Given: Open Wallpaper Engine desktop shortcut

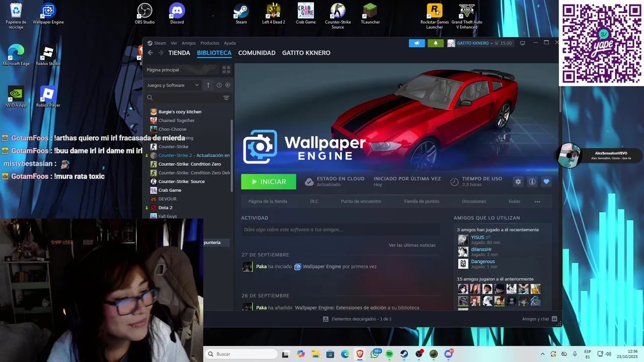Looking at the screenshot, I should coord(48,15).
